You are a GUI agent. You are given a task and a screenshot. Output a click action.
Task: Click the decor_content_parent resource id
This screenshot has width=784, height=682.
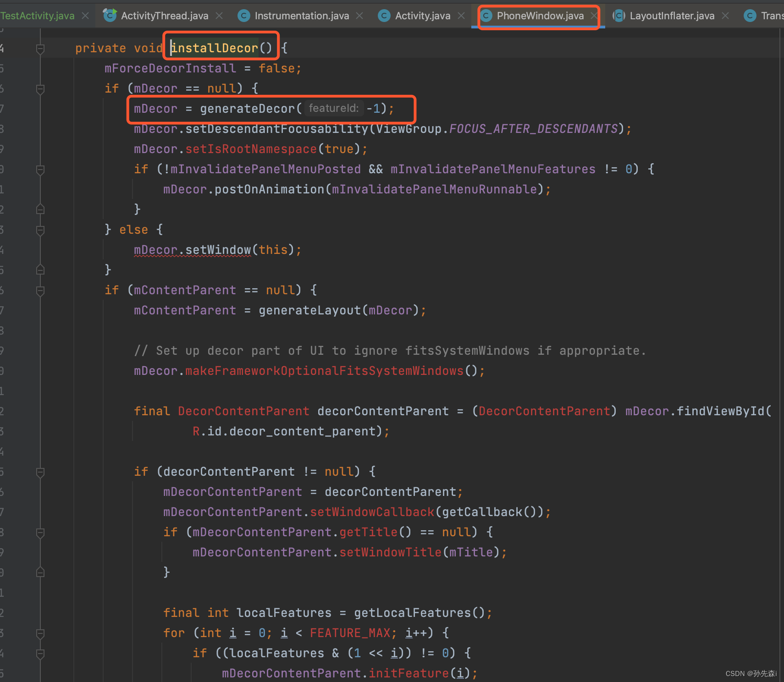point(303,431)
